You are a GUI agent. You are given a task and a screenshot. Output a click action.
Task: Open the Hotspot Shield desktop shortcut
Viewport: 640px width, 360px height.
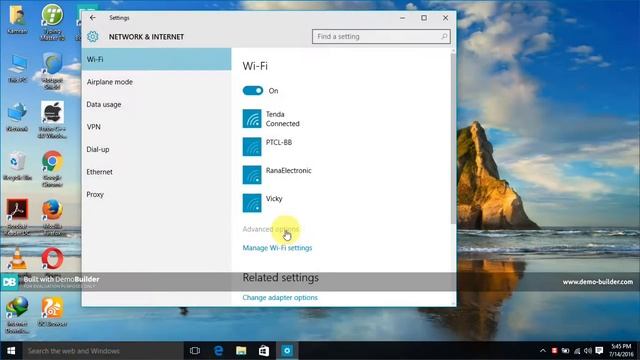[x=52, y=71]
